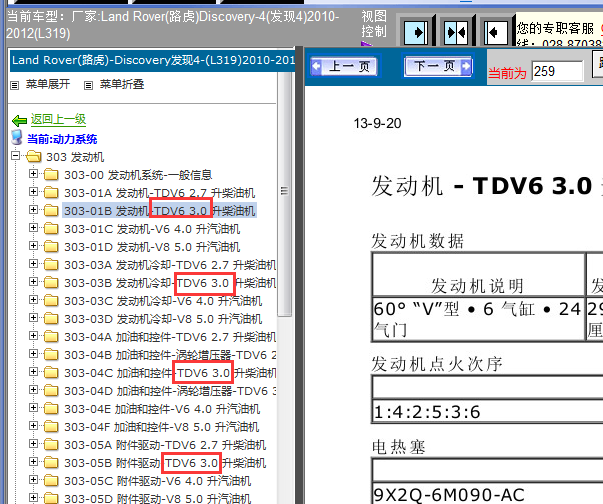Select 303-01C 发动机-V6 4.0 升汽油机
The width and height of the screenshot is (603, 504).
[152, 229]
